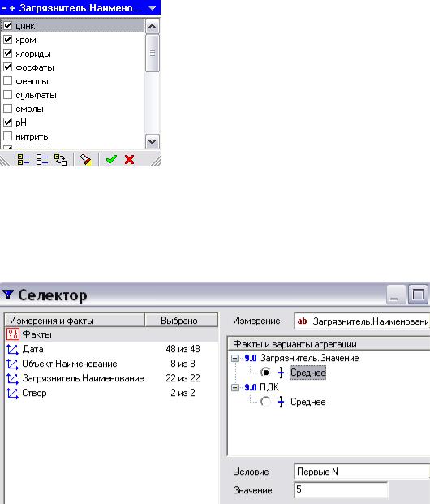430x504 pixels.
Task: Click the Измерения и факты column header
Action: (x=75, y=320)
